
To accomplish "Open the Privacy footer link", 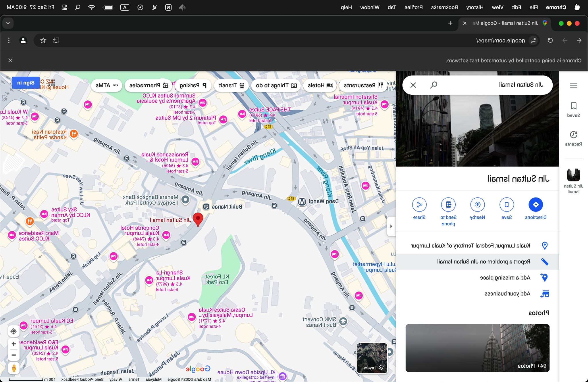I will click(116, 379).
